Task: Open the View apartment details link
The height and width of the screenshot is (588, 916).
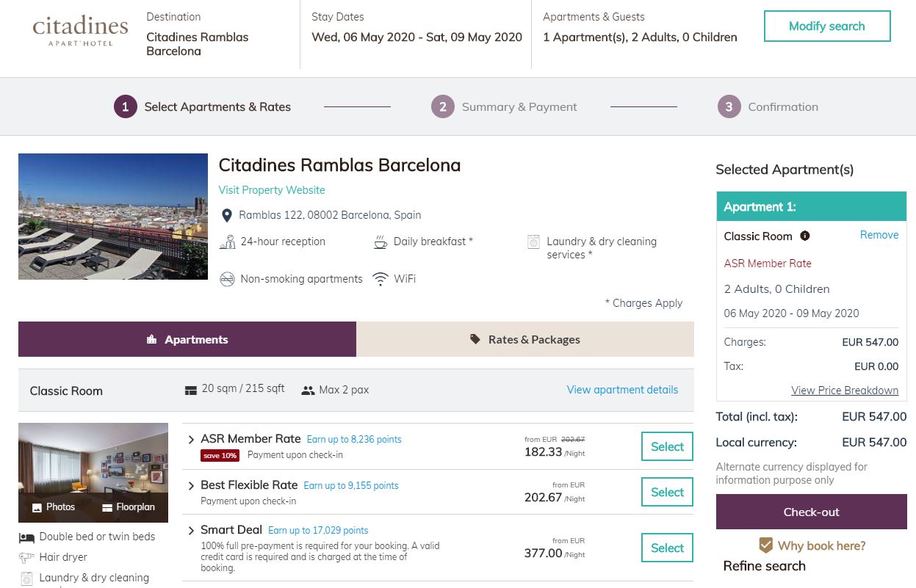Action: pos(623,390)
